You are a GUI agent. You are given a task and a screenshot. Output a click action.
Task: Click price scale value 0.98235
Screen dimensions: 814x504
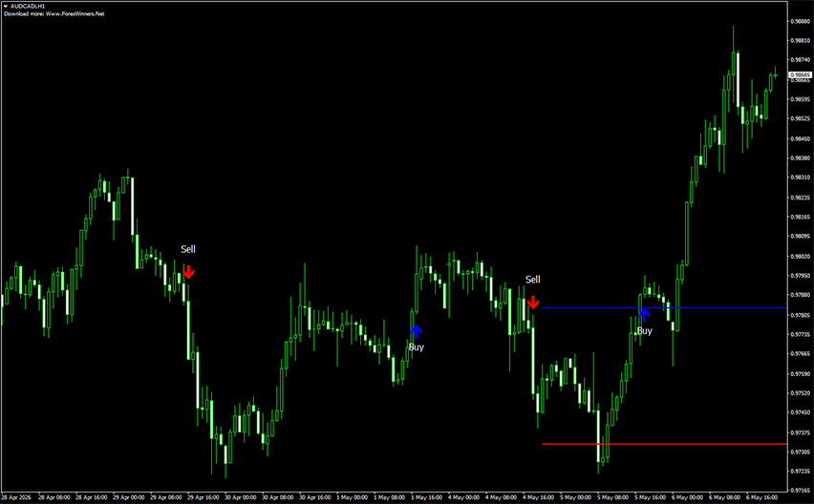pyautogui.click(x=801, y=198)
